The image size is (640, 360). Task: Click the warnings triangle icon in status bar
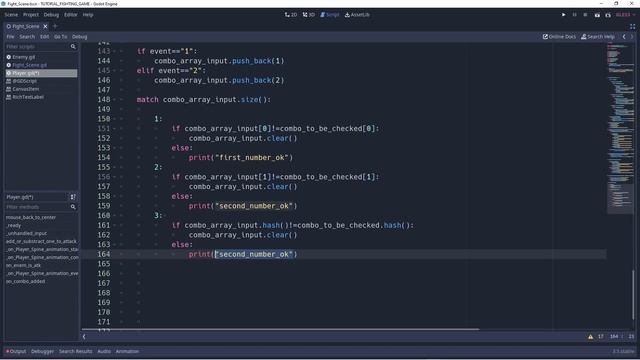[x=590, y=337]
